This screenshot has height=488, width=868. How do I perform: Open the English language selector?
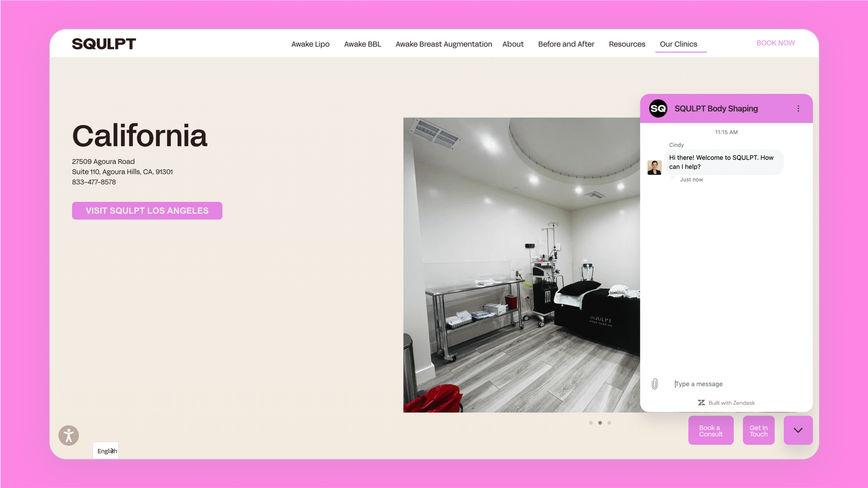pyautogui.click(x=105, y=450)
